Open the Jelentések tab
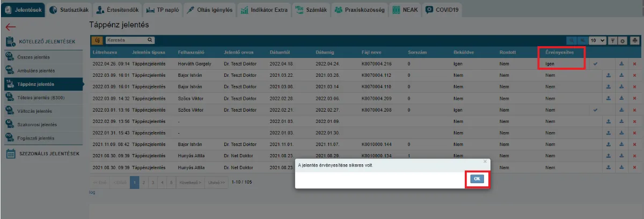Viewport: 644px width, 219px height. pos(23,10)
